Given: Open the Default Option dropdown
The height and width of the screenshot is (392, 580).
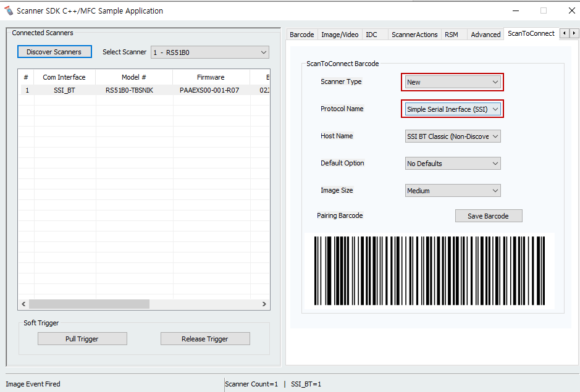Looking at the screenshot, I should click(x=452, y=164).
